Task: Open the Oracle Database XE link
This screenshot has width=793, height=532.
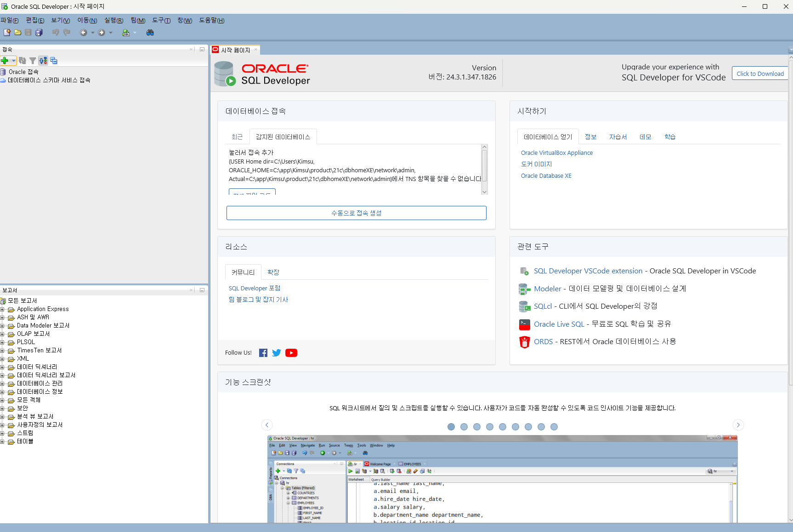Action: (x=546, y=176)
